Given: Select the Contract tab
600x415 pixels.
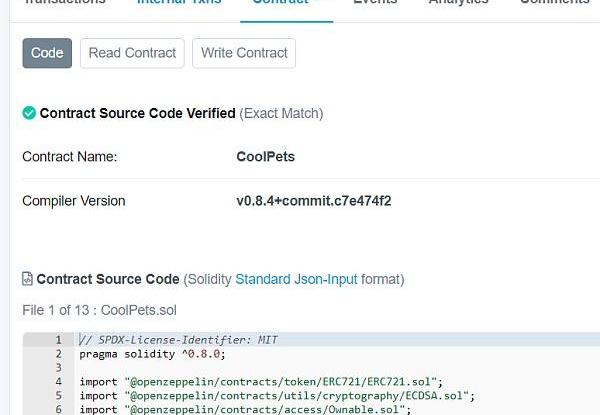Looking at the screenshot, I should click(x=281, y=3).
